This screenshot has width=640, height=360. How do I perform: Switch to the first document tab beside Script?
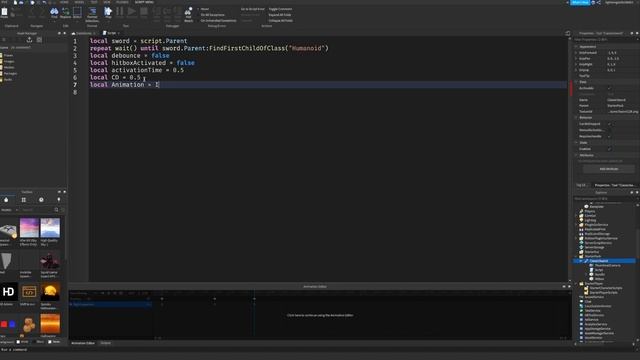84,33
